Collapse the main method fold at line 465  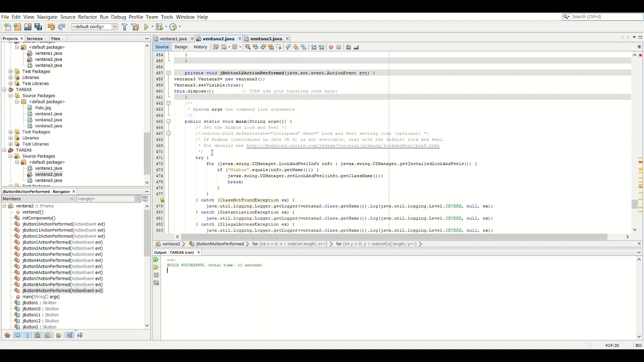pos(169,121)
